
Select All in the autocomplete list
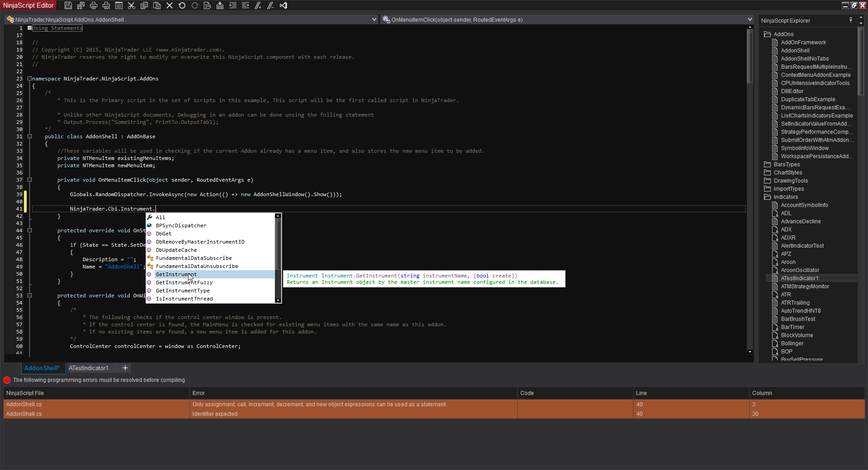point(210,217)
